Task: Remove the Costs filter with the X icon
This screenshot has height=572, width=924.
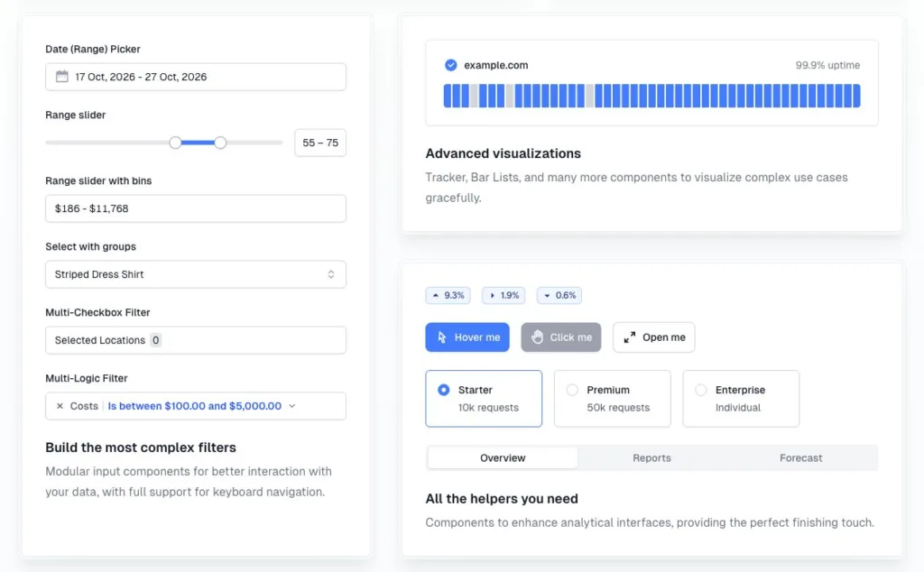Action: coord(60,406)
